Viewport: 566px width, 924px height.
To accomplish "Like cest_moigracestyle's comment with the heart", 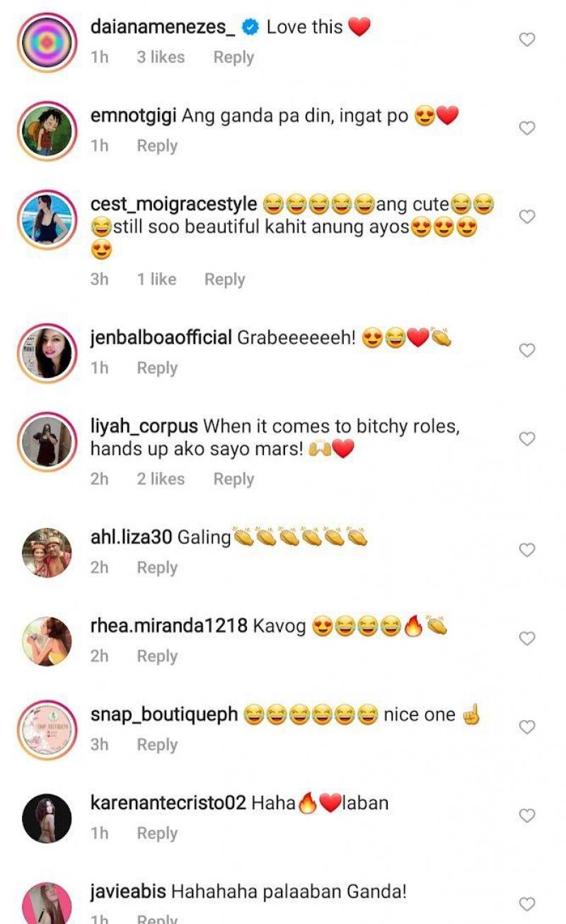I will pos(527,217).
